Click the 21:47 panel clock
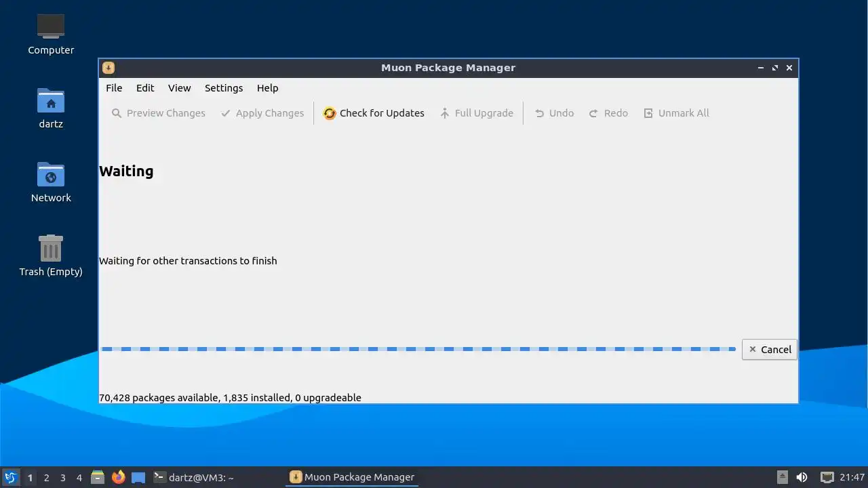 pos(852,477)
